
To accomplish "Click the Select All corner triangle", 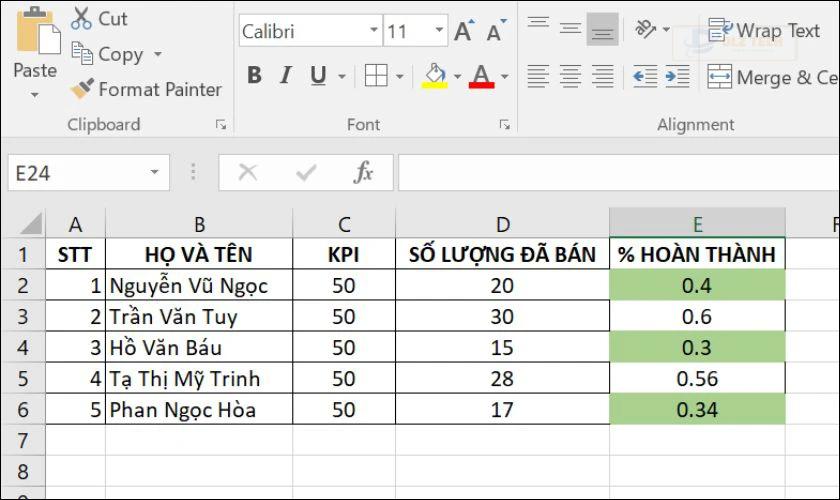I will pos(30,224).
